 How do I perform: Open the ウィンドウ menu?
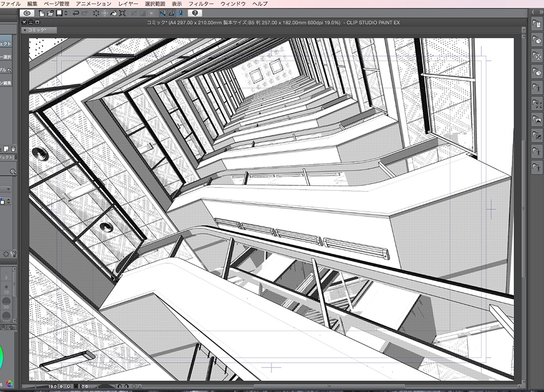233,4
